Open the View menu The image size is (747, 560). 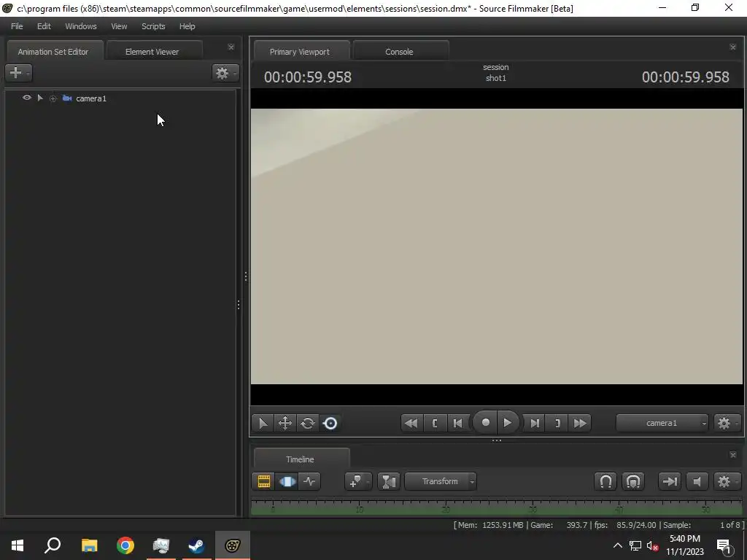(119, 26)
